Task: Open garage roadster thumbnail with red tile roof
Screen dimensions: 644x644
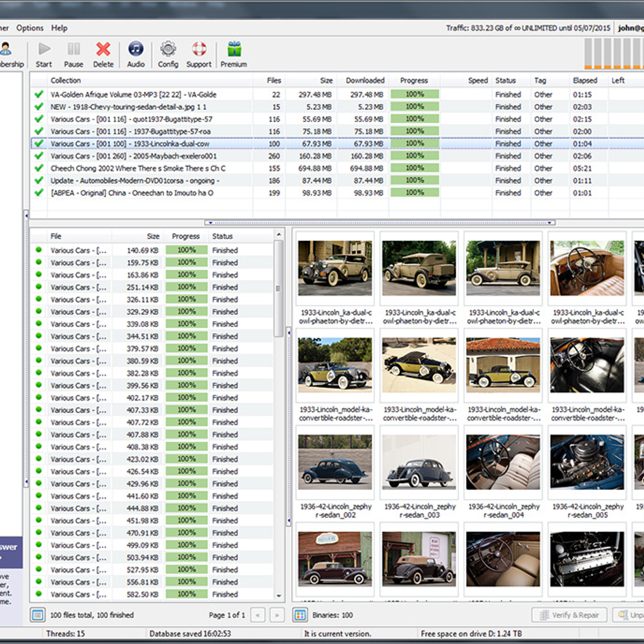Action: (503, 365)
